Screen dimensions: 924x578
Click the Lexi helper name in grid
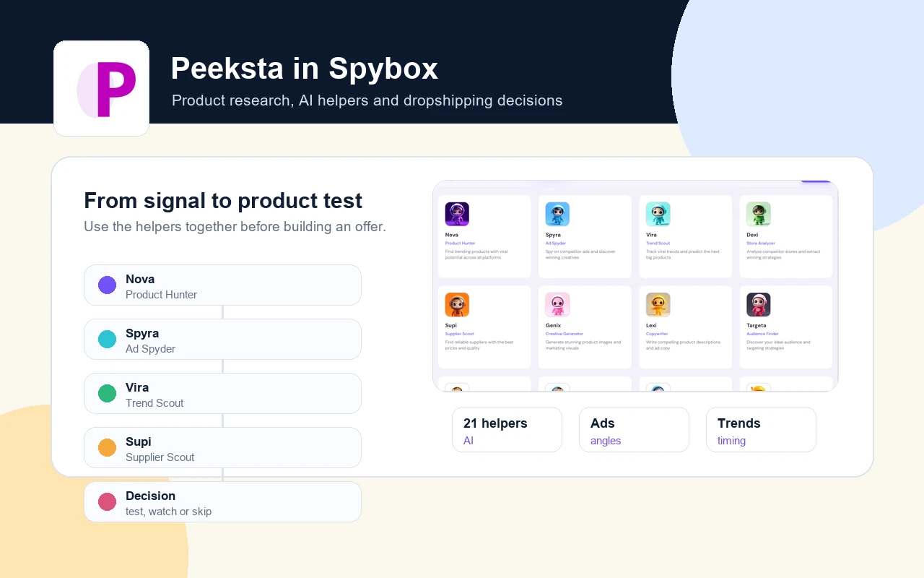tap(652, 325)
